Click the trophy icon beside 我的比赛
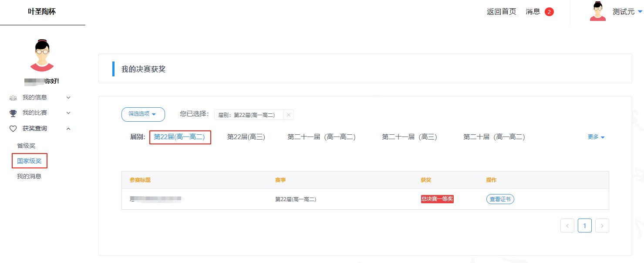The height and width of the screenshot is (263, 644). click(13, 113)
